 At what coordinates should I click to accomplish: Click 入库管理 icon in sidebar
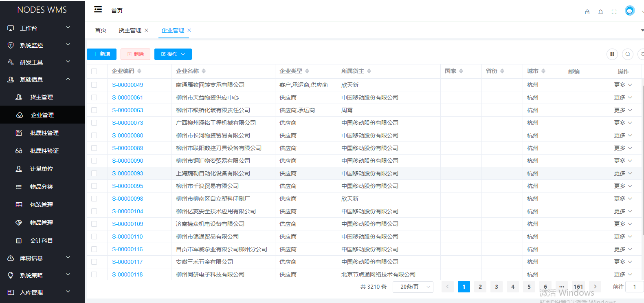[11, 292]
